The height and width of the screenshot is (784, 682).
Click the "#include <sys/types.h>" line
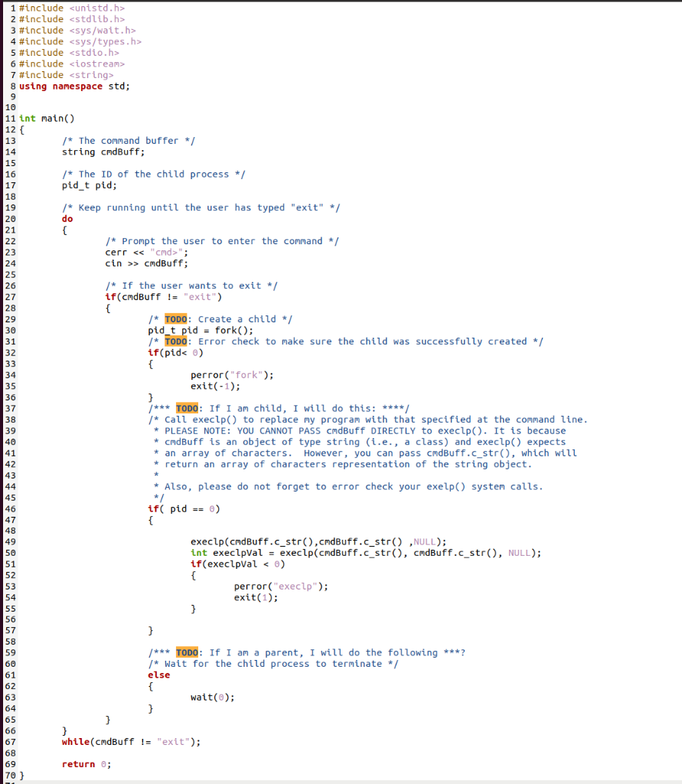tap(80, 41)
